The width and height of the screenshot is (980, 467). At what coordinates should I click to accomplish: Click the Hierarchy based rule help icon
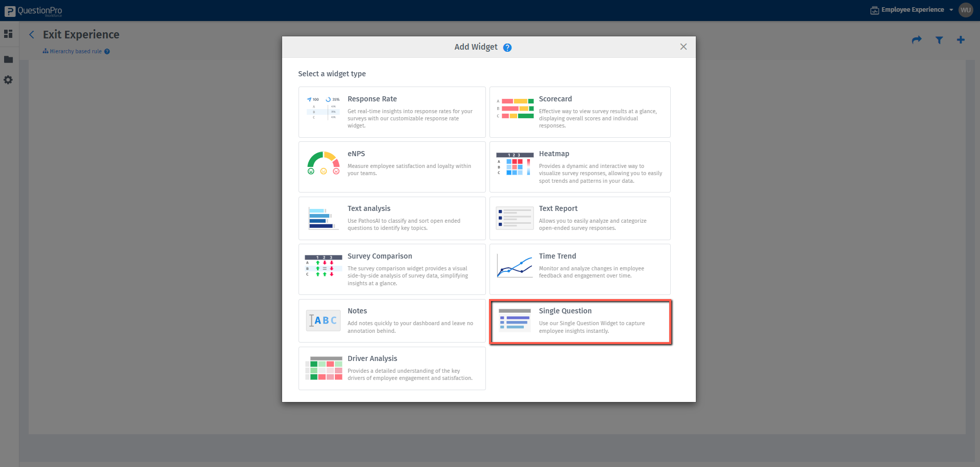coord(107,51)
